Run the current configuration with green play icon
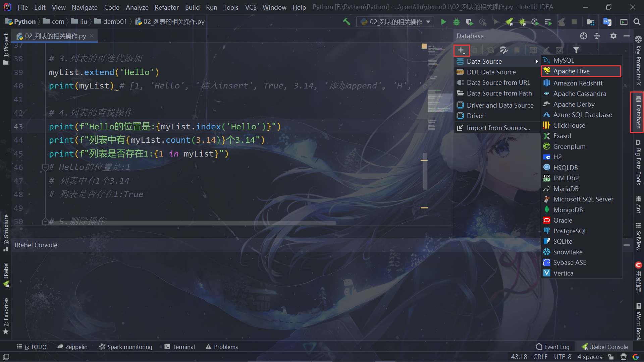644x362 pixels. click(x=443, y=22)
